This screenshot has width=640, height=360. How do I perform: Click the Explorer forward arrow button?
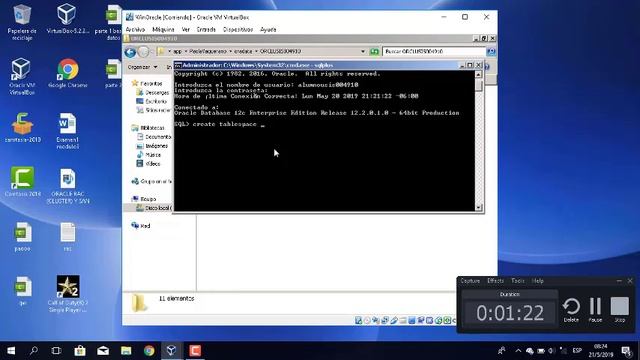pos(143,52)
